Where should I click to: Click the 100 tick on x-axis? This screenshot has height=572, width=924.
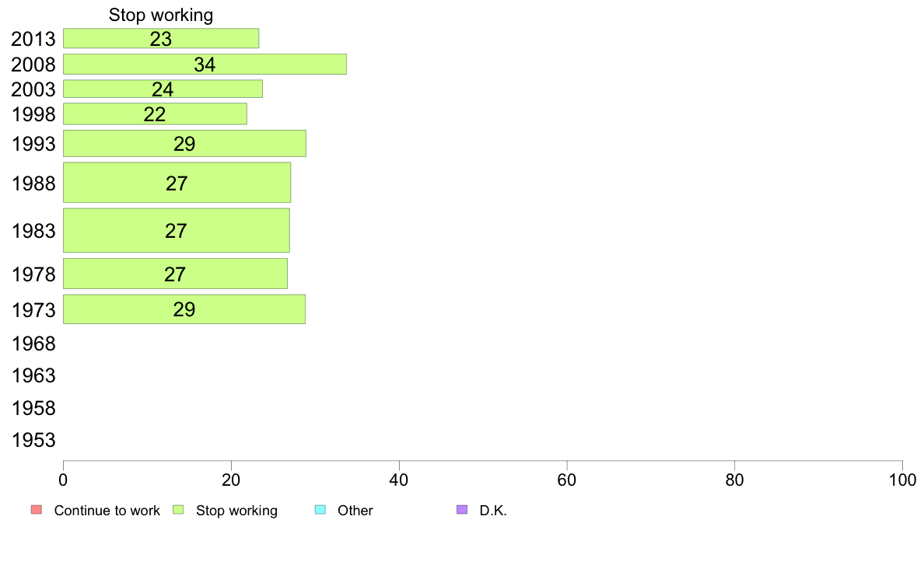tap(902, 480)
